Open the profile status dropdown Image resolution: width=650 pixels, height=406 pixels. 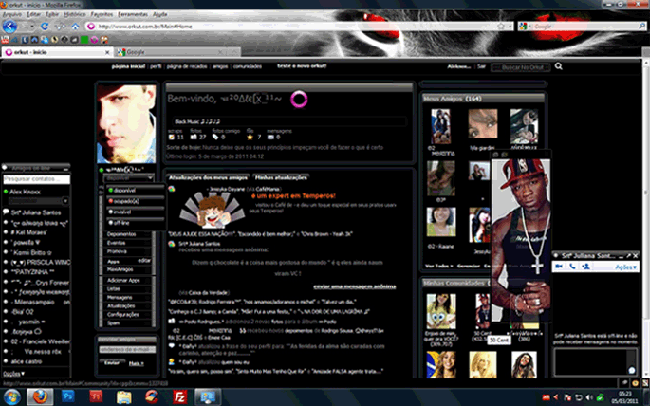tap(129, 178)
